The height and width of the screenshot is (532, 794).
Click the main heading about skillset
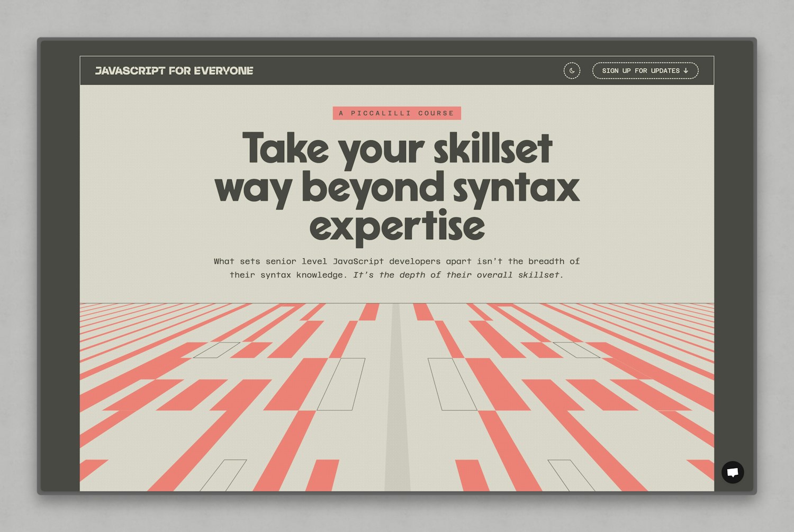397,186
